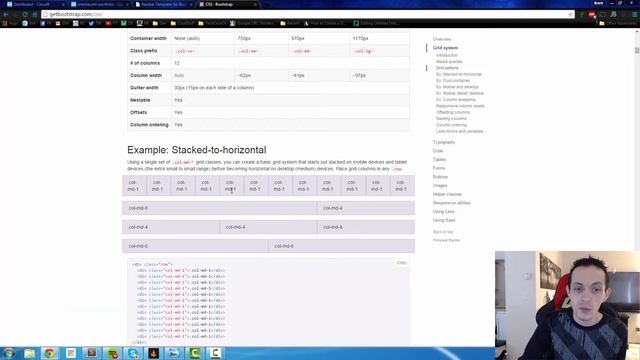Switch to the portfolio browser tab
The width and height of the screenshot is (640, 360).
(x=99, y=4)
